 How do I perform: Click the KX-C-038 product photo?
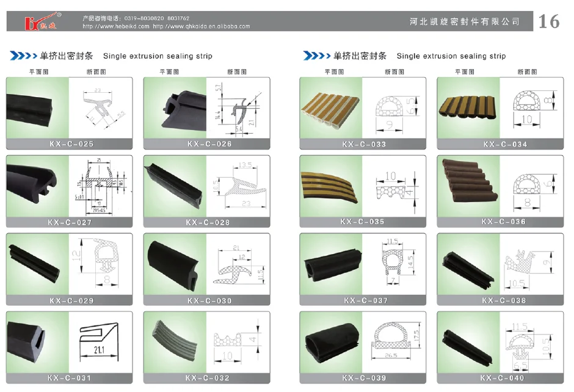pyautogui.click(x=468, y=264)
